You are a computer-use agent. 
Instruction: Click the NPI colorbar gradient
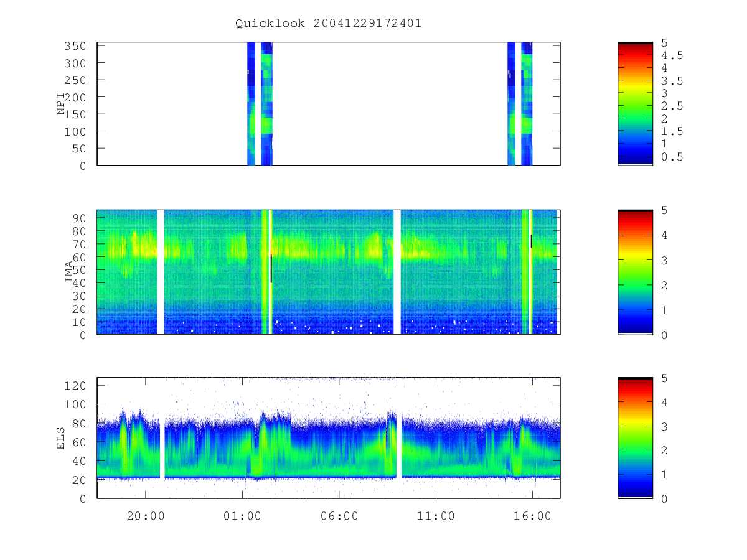635,104
